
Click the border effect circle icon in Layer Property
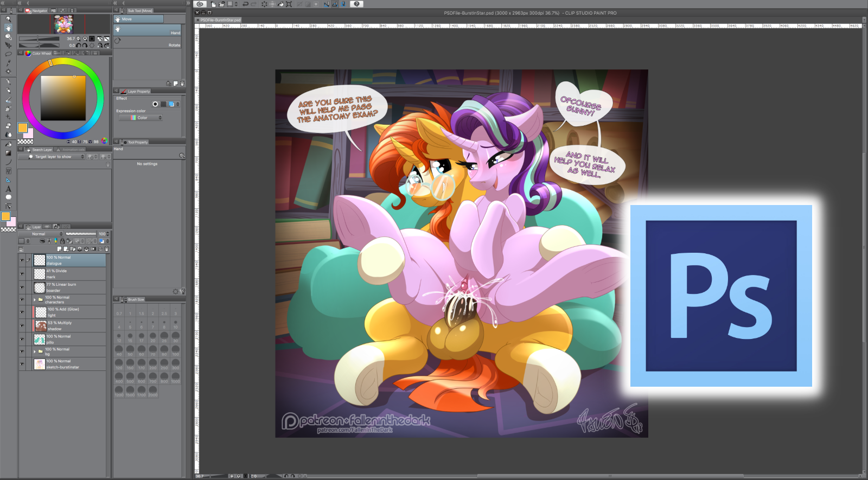coord(155,104)
